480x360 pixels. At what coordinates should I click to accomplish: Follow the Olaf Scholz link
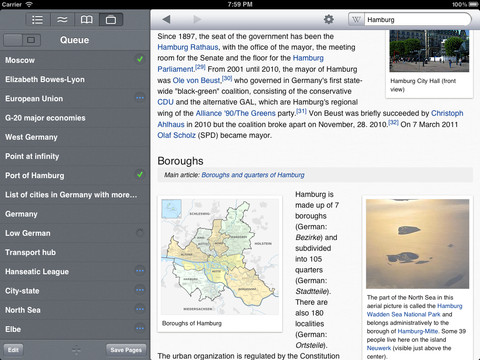click(176, 135)
